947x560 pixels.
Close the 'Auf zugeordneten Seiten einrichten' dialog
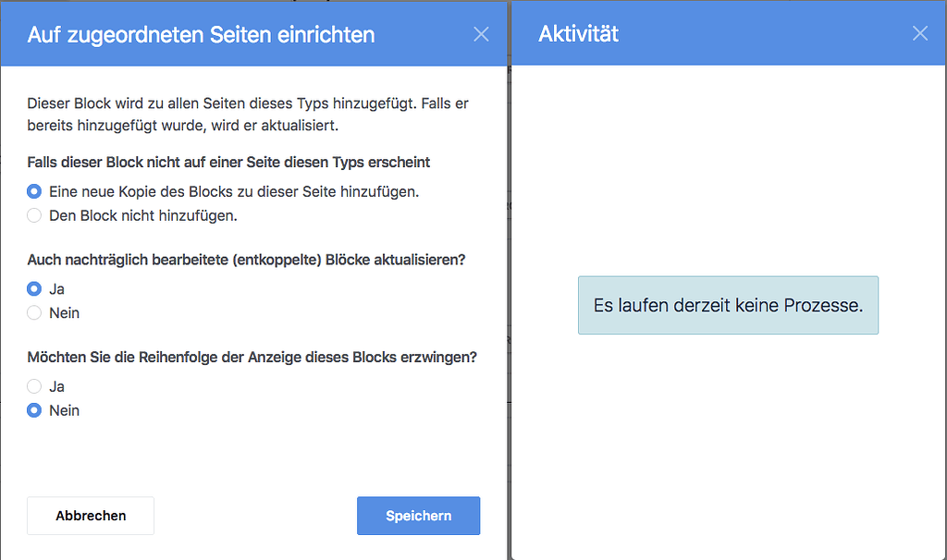[x=481, y=33]
